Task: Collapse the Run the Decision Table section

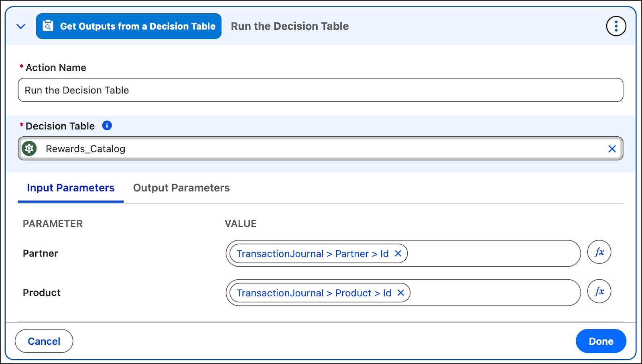Action: pos(21,26)
